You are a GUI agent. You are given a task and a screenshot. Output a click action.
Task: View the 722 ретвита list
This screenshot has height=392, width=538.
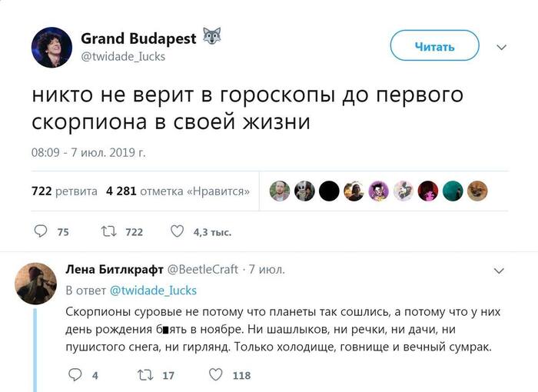pyautogui.click(x=64, y=191)
